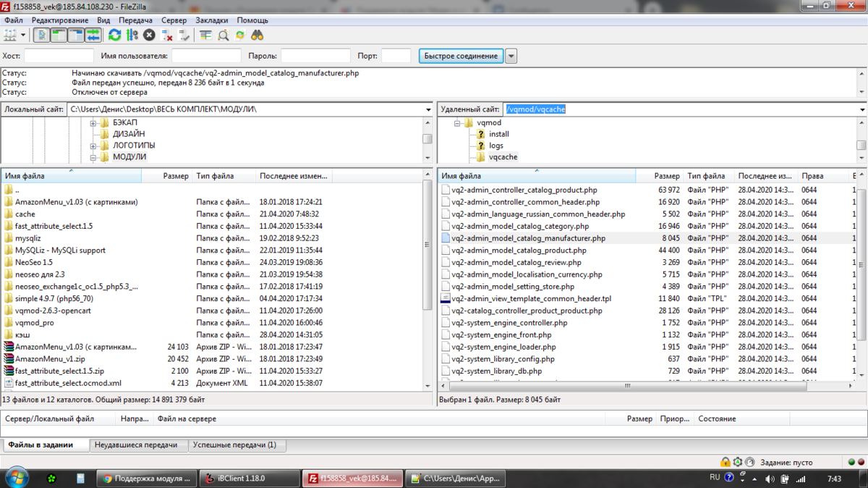The image size is (868, 488).
Task: Click the Хост input field
Action: coord(59,56)
